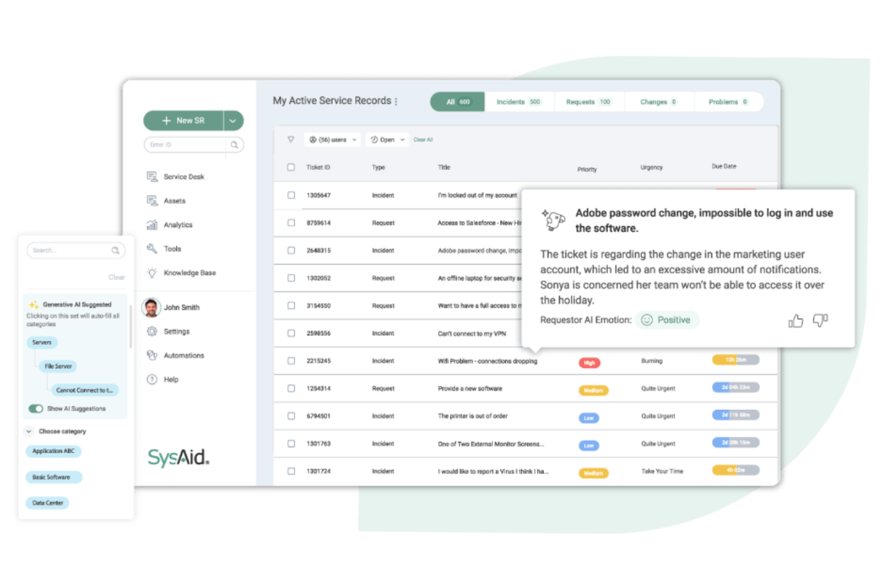Select the Assets icon in the sidebar

[153, 201]
